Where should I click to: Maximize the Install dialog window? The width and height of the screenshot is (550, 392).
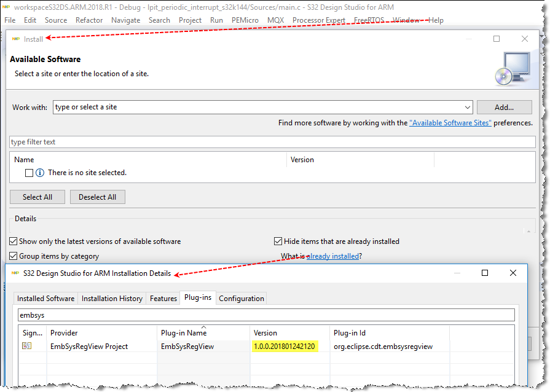point(497,39)
